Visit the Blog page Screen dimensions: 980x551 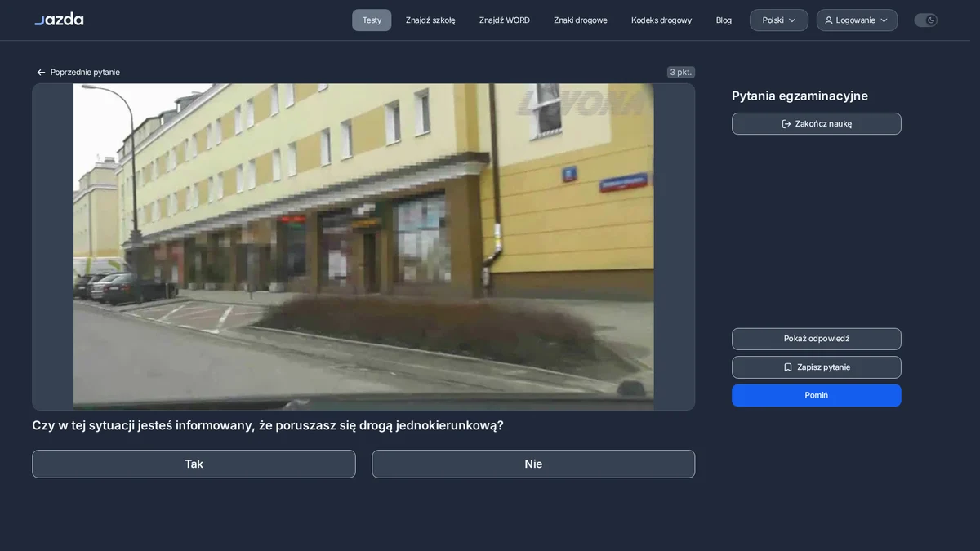[x=724, y=20]
